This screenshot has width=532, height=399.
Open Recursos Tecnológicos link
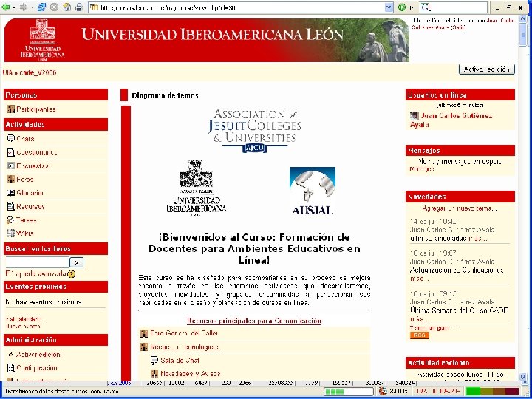click(x=185, y=347)
